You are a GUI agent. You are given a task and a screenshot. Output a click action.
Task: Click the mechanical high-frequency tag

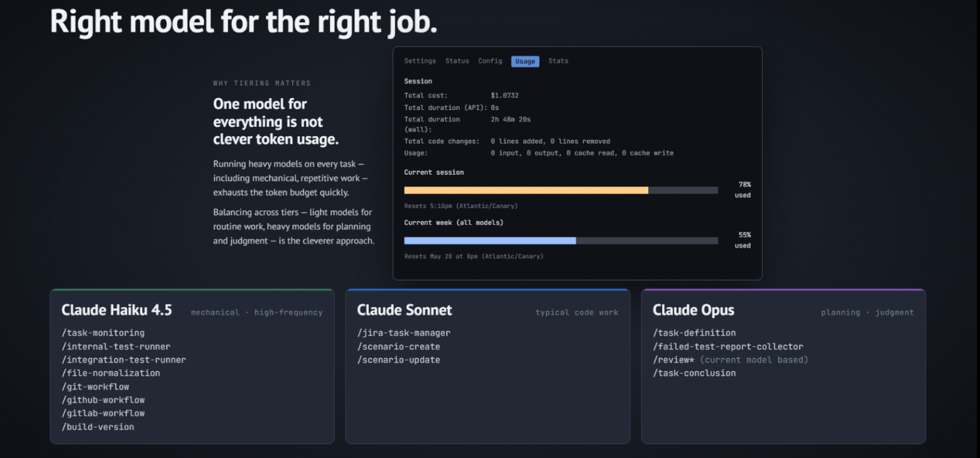(257, 312)
